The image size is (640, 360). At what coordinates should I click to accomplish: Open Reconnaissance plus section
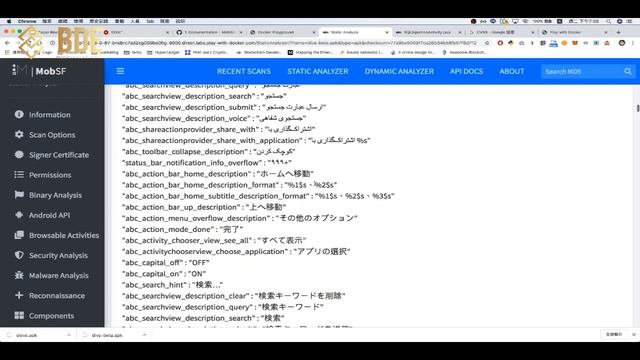[x=50, y=295]
